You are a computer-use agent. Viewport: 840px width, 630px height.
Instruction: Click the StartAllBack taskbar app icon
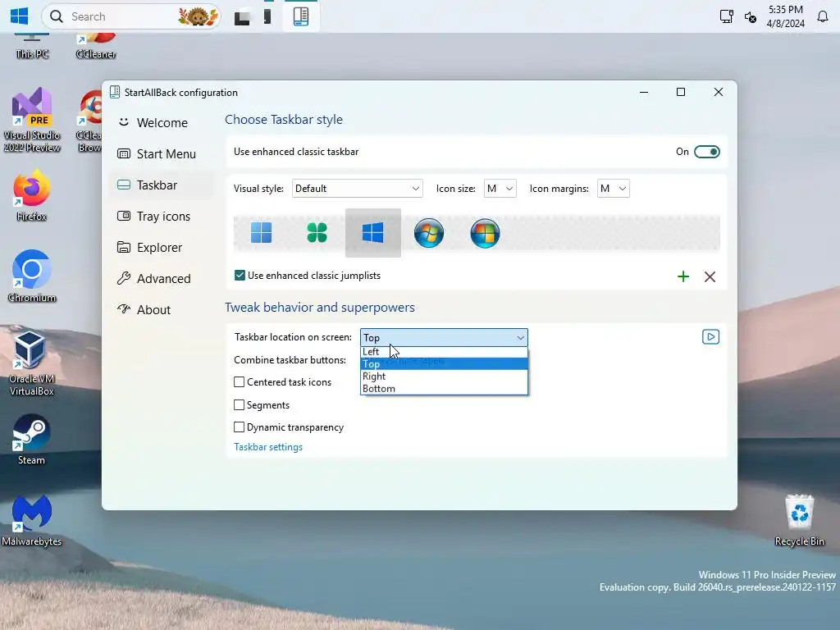pos(301,16)
